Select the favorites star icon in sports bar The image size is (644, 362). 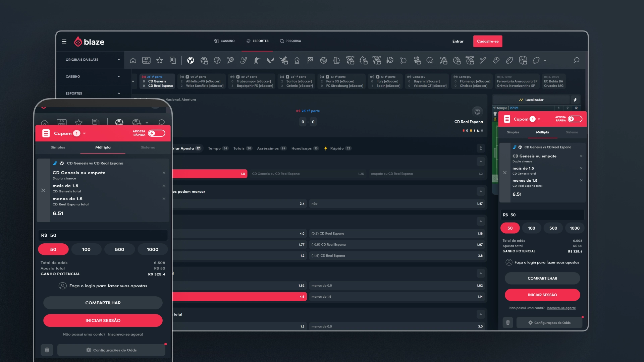click(x=160, y=60)
